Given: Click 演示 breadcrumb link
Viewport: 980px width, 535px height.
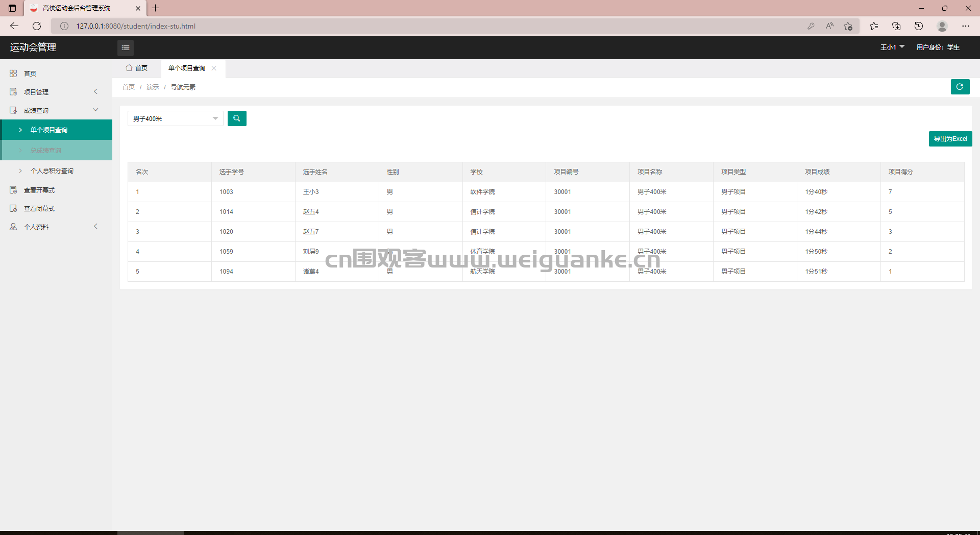Looking at the screenshot, I should tap(153, 87).
